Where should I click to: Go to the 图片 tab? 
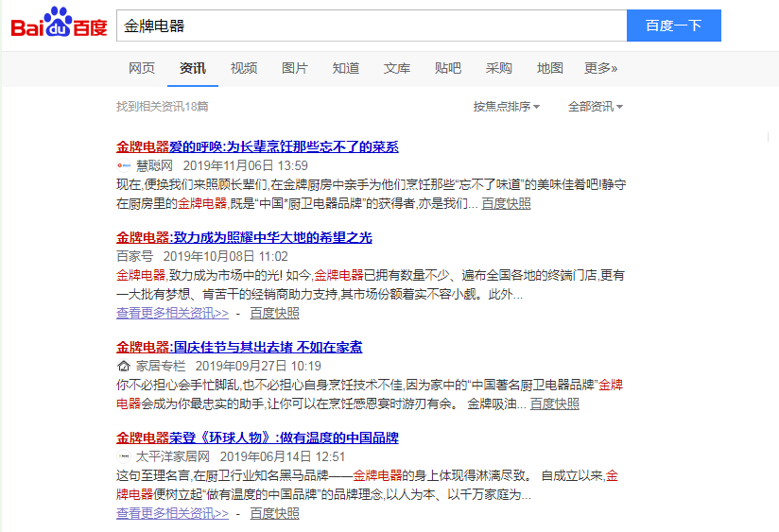295,68
